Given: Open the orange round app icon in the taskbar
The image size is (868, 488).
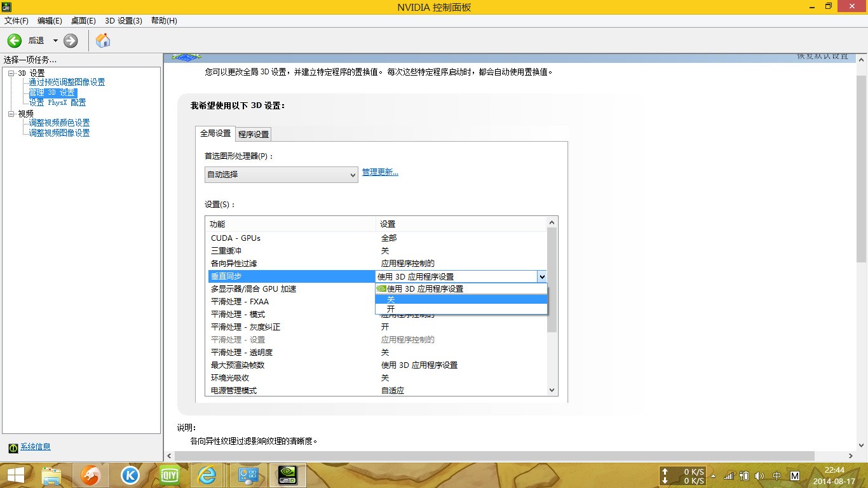Looking at the screenshot, I should pyautogui.click(x=91, y=475).
